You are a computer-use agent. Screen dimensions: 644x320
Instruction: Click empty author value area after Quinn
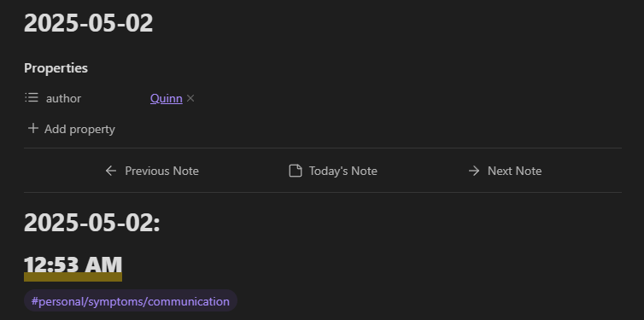tap(407, 98)
